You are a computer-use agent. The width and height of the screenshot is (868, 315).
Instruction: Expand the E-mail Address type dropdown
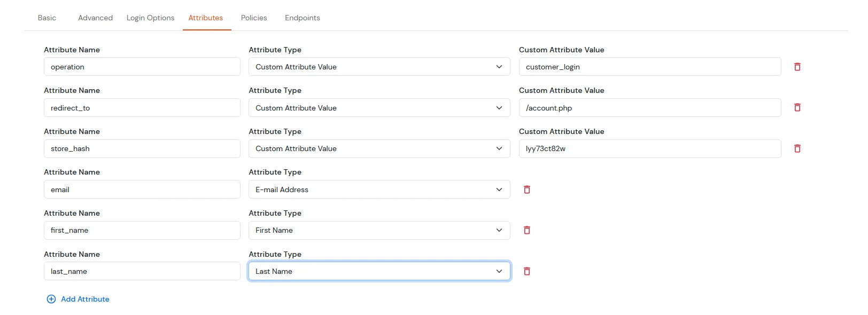pos(379,190)
